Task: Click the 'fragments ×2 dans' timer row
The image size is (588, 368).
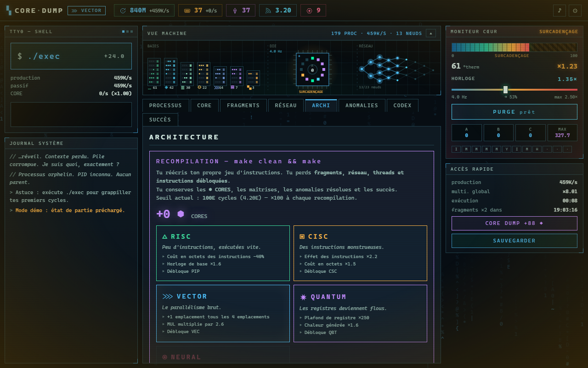Action: pos(514,210)
